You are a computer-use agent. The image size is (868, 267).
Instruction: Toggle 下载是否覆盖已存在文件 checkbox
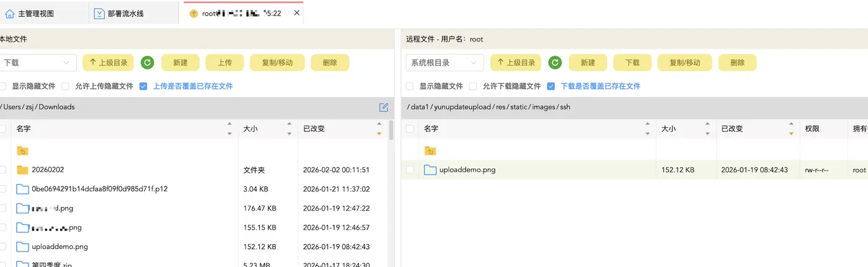coord(551,86)
